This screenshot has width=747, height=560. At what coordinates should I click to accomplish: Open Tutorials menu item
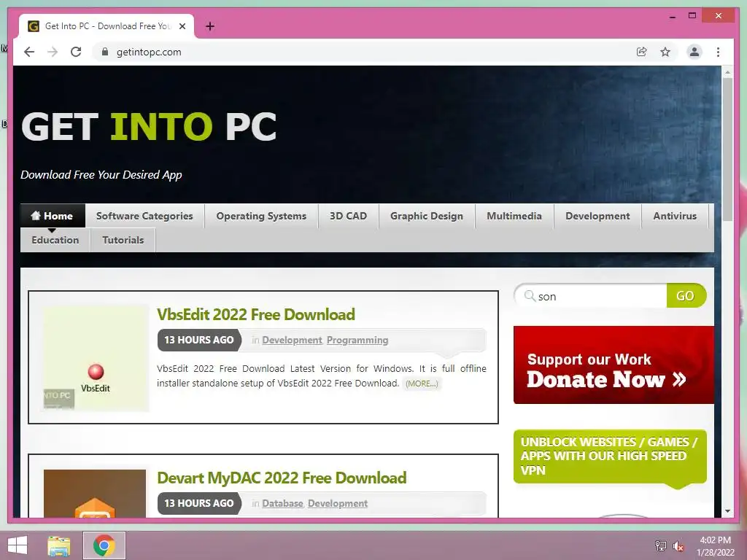click(x=123, y=240)
